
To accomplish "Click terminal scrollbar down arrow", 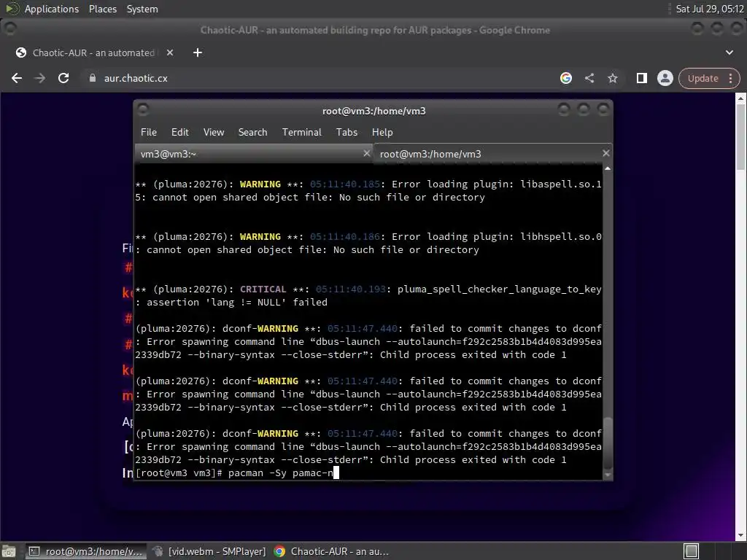I will pos(608,475).
